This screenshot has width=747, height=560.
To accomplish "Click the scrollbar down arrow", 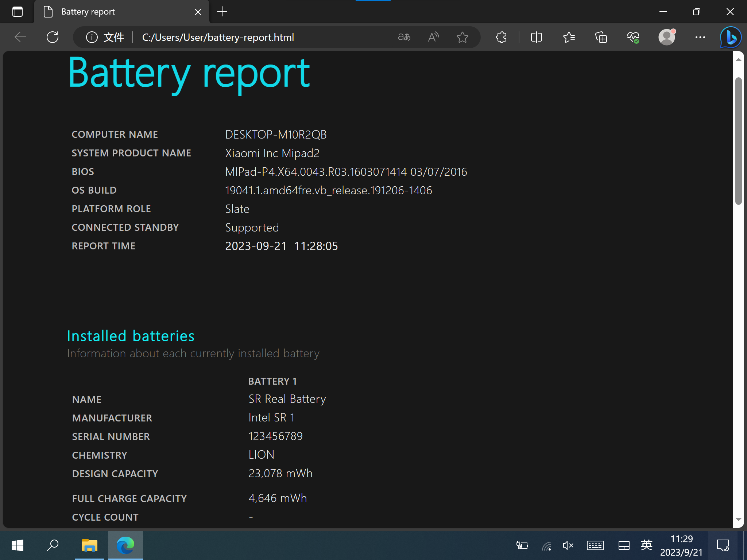I will [x=738, y=519].
